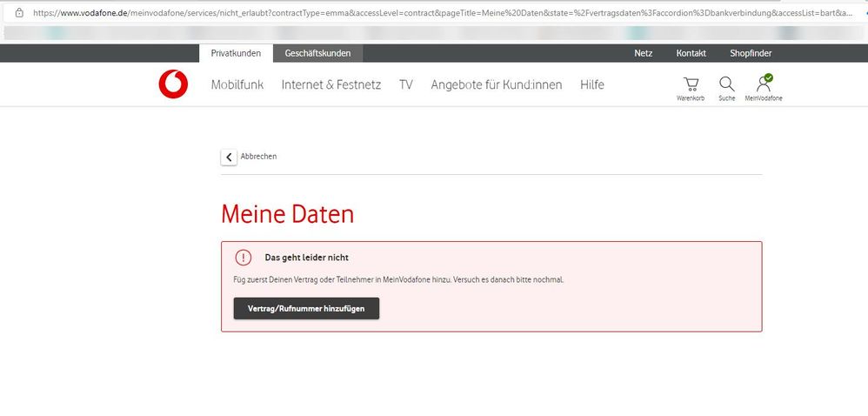This screenshot has width=868, height=416.
Task: Switch to the Geschäftskunden tab
Action: (317, 53)
